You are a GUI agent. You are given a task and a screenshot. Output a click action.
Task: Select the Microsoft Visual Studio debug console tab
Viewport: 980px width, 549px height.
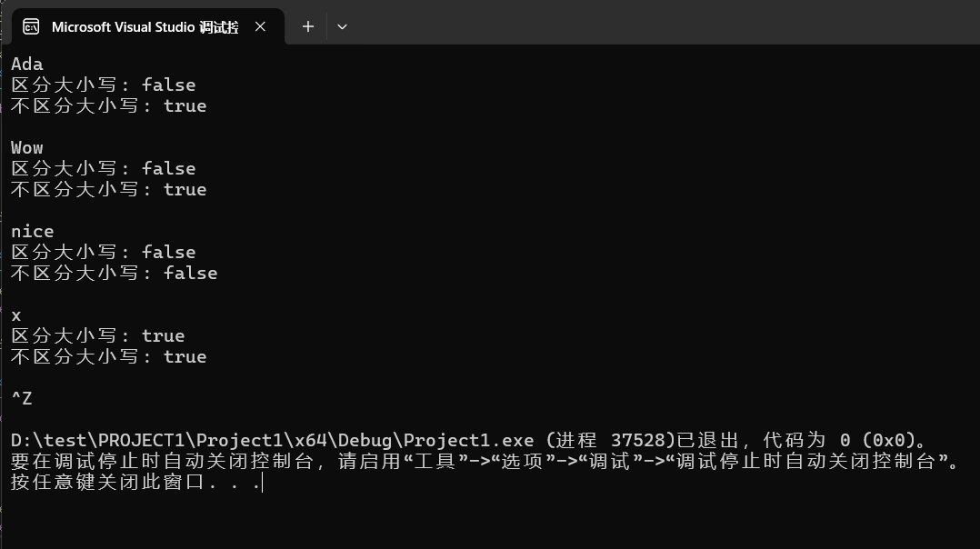tap(148, 27)
